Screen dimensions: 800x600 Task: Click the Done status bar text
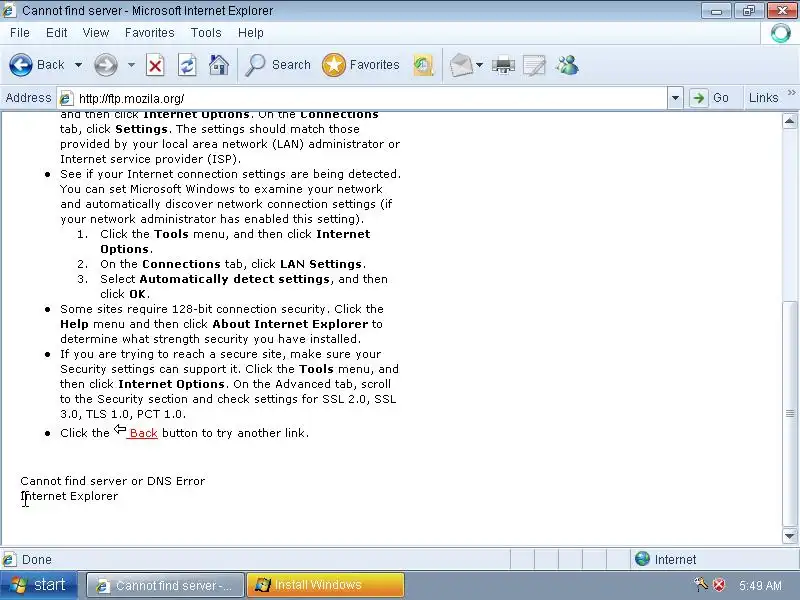pyautogui.click(x=36, y=560)
